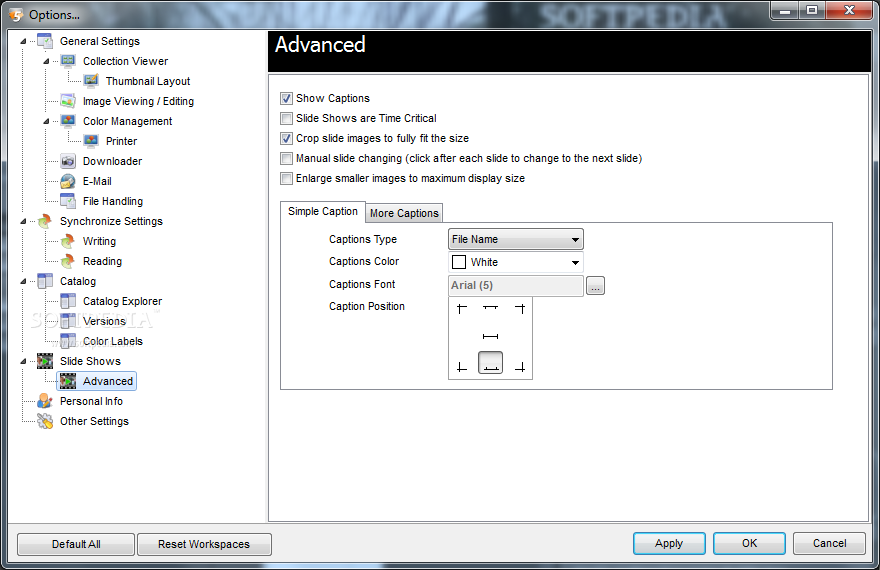Collapse the Collection Viewer node

tap(46, 61)
